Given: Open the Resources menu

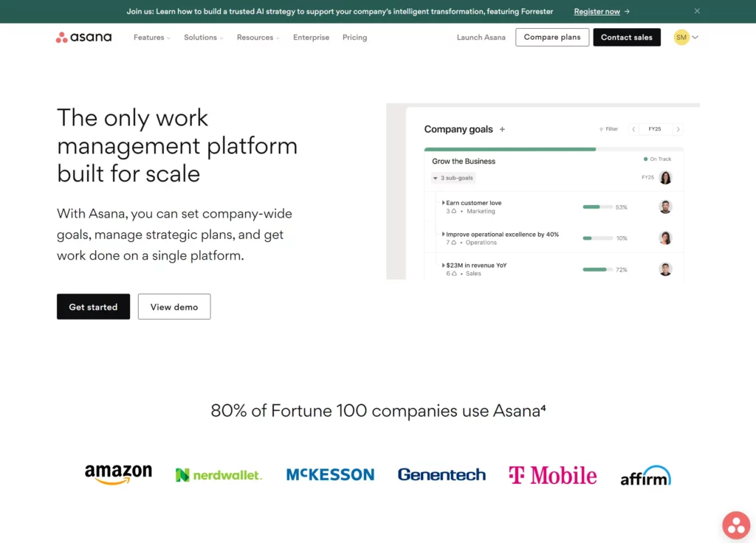Looking at the screenshot, I should tap(258, 37).
